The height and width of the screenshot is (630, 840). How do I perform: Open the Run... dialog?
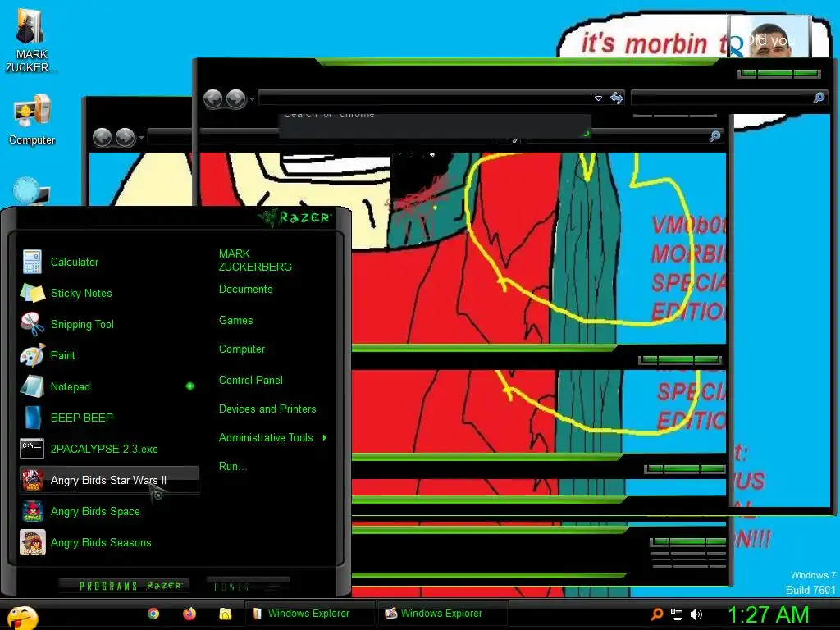232,467
